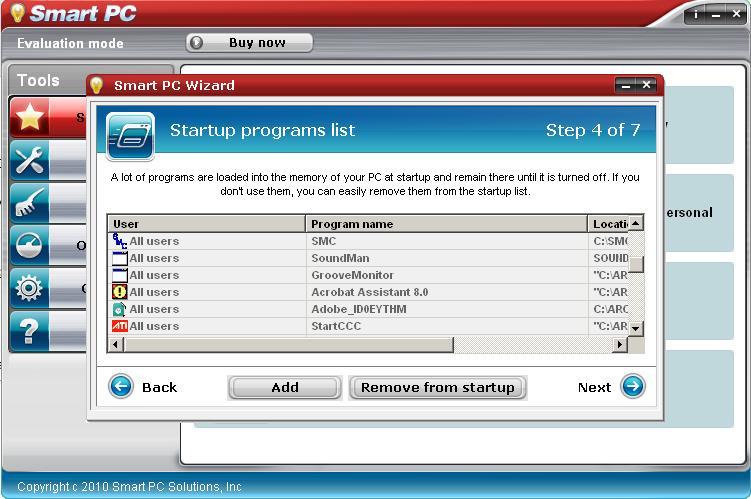The width and height of the screenshot is (751, 499).
Task: Click the ATI icon for StartCCC
Action: pyautogui.click(x=119, y=326)
